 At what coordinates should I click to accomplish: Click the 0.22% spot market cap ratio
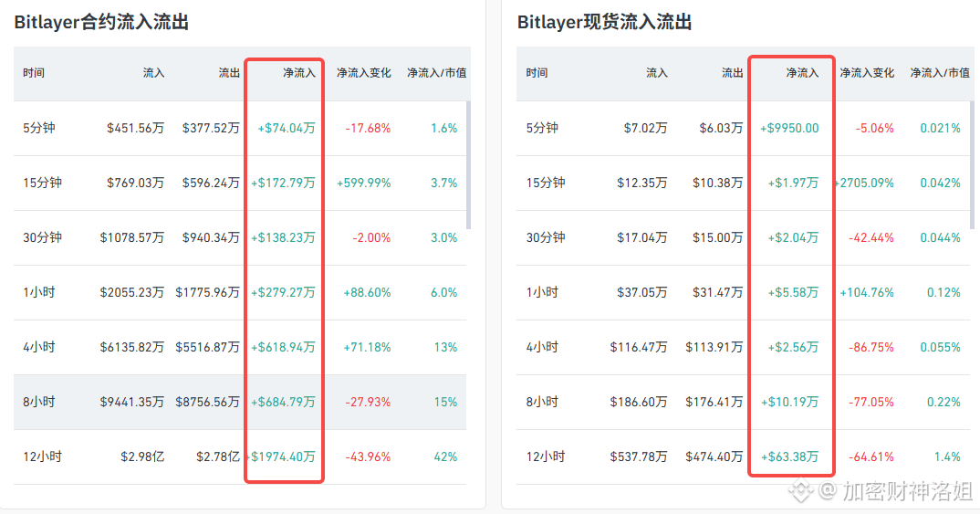pyautogui.click(x=944, y=402)
